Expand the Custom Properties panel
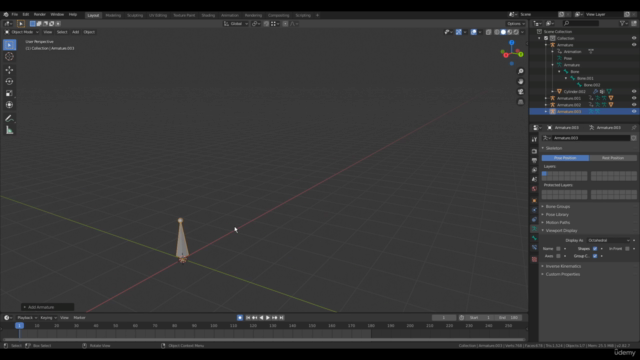This screenshot has width=640, height=360. [562, 274]
